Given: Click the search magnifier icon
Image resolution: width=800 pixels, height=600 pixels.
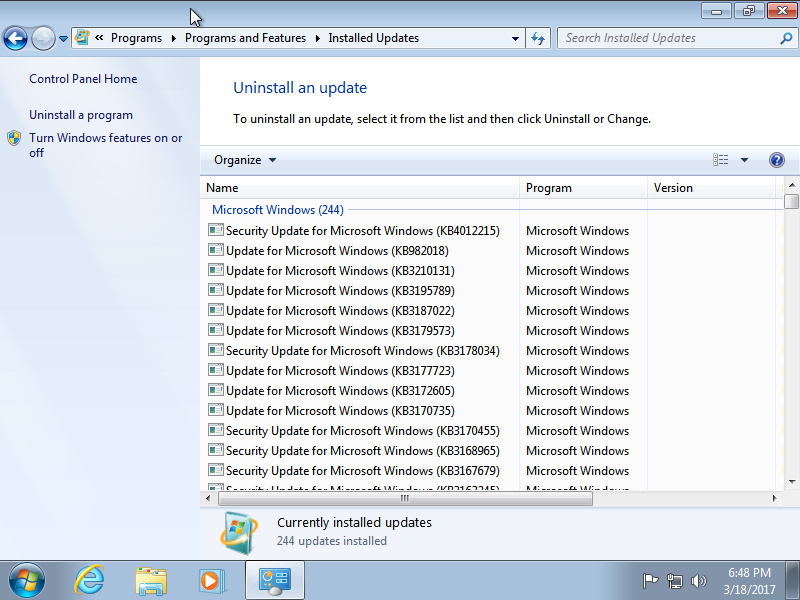Looking at the screenshot, I should pos(786,38).
